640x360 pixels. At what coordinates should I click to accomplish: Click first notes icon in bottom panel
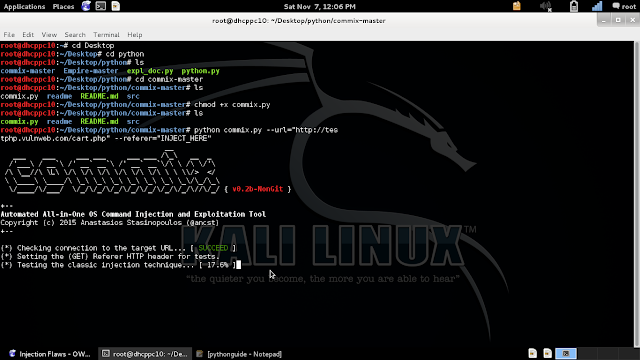tap(533, 353)
